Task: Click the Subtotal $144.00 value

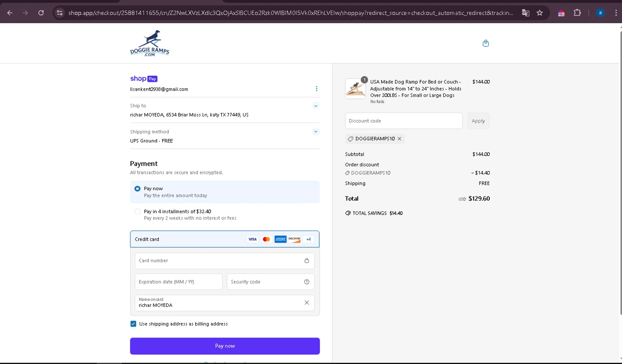Action: (x=481, y=154)
